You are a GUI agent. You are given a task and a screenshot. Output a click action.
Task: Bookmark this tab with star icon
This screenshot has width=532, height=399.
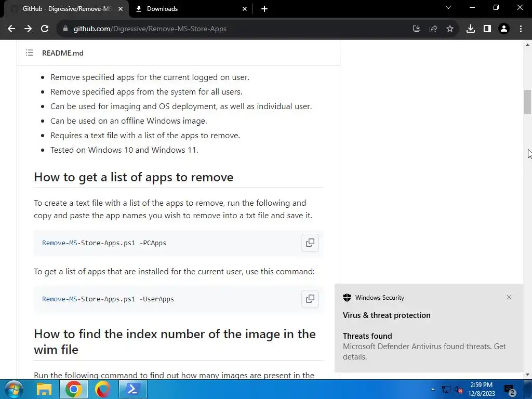(450, 29)
